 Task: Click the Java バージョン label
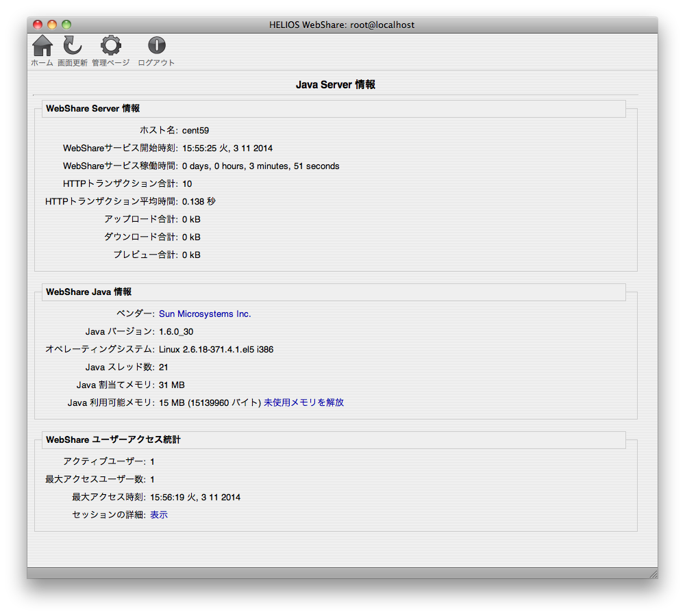coord(120,332)
